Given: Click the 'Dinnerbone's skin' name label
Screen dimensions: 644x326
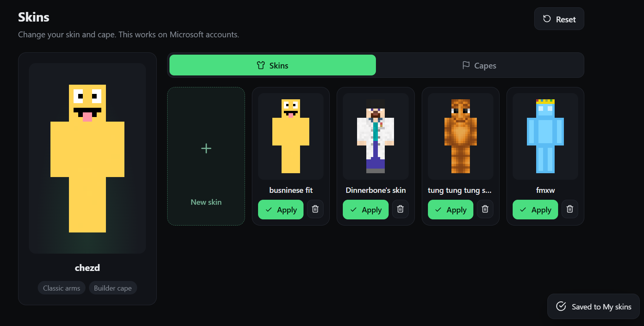Looking at the screenshot, I should coord(376,190).
